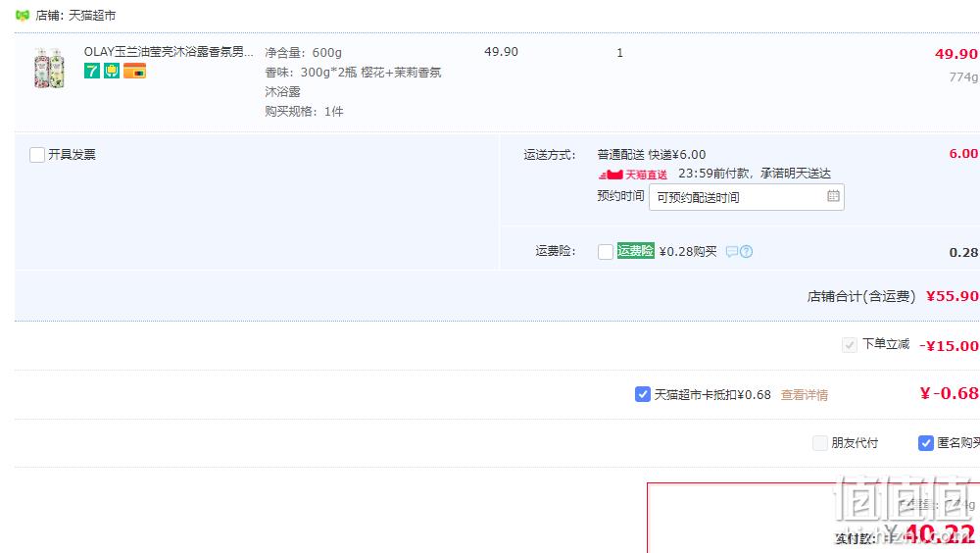Viewport: 980px width, 553px height.
Task: Click the 天猫直送 direct delivery logo
Action: point(633,175)
